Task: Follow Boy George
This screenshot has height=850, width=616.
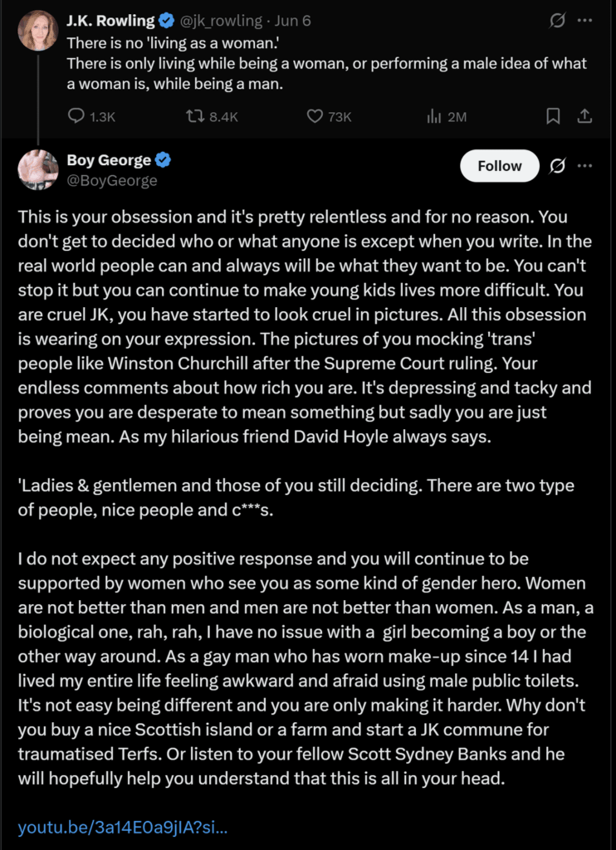Action: (x=500, y=166)
